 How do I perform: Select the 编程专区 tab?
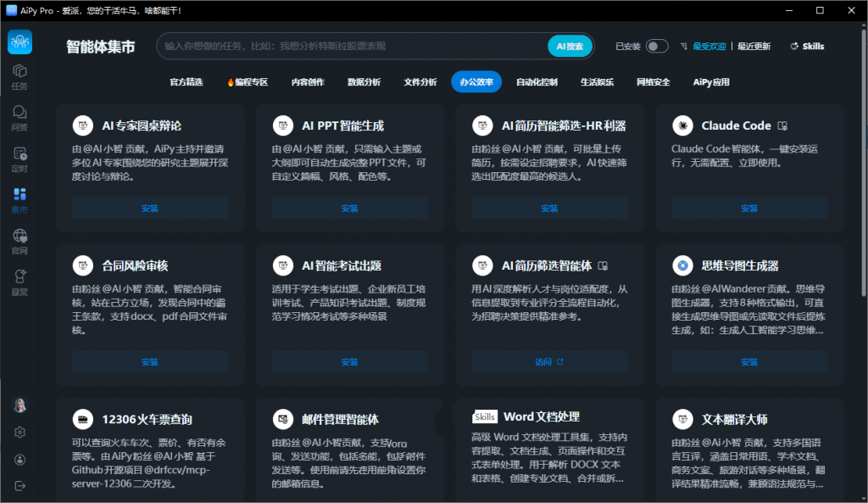coord(248,82)
